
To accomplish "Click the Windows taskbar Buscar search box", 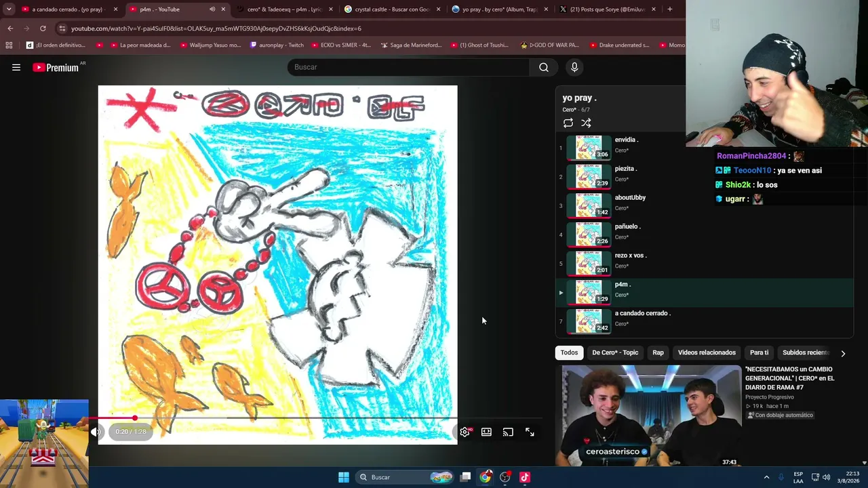I will click(x=406, y=477).
